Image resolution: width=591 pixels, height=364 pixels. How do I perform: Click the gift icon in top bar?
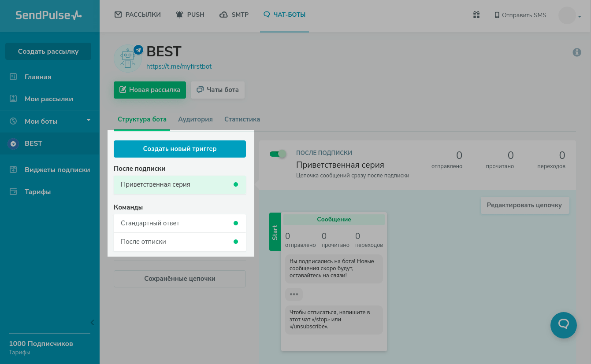pos(476,15)
